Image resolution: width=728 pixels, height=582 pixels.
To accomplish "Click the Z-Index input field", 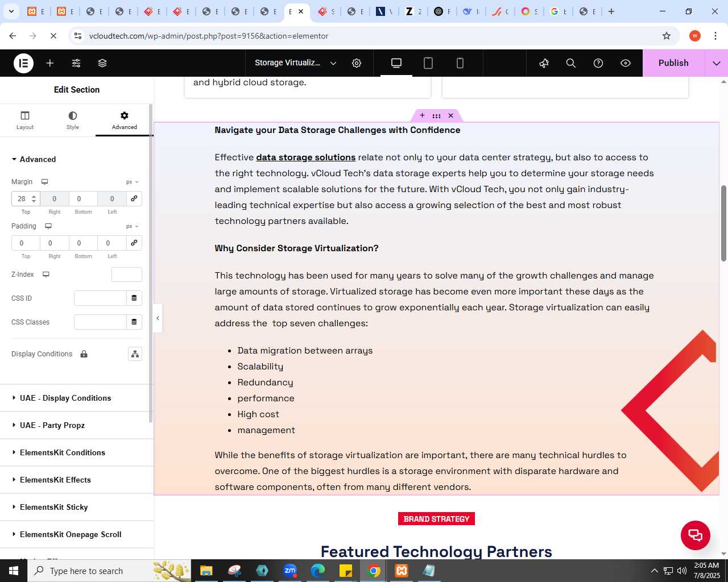I will (x=127, y=275).
